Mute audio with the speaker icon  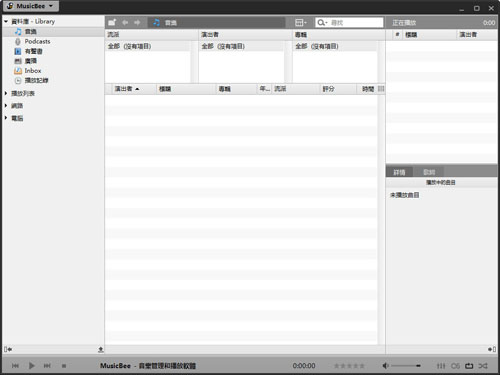coord(385,366)
